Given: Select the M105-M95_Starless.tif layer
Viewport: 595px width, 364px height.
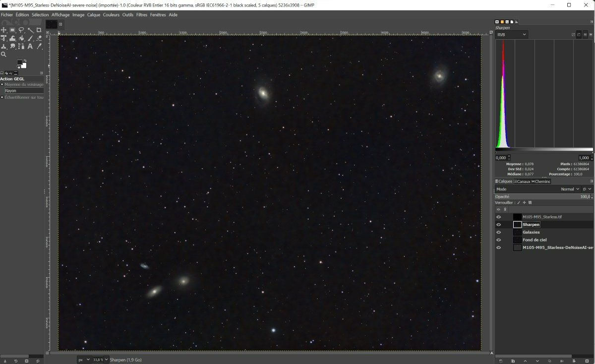Looking at the screenshot, I should (x=541, y=217).
